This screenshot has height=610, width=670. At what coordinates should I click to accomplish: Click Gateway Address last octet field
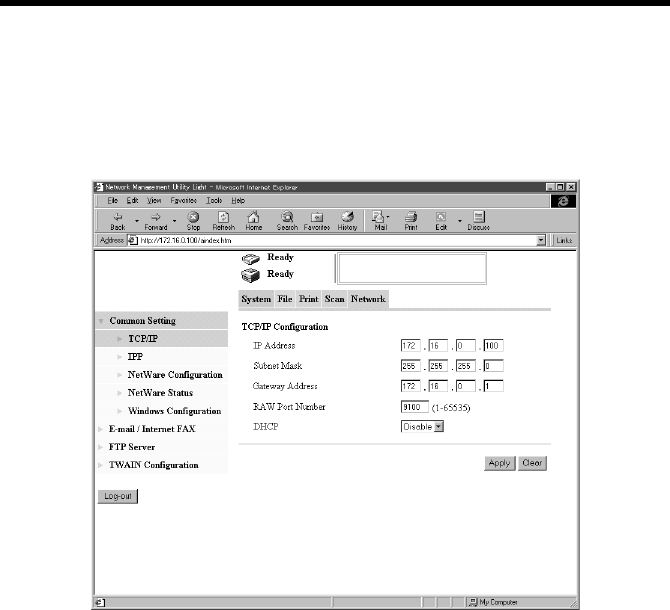494,387
